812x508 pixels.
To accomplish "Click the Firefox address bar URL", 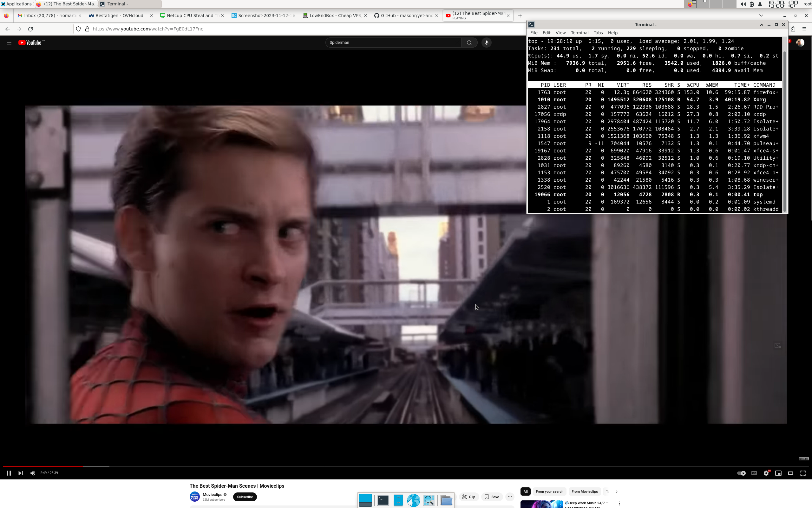I will coord(148,29).
